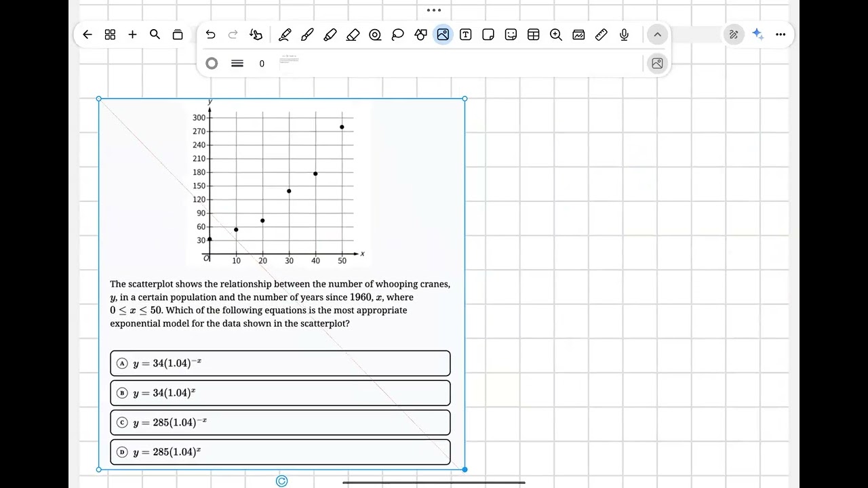
Task: Open the toolbar's three-dot more menu
Action: click(781, 35)
